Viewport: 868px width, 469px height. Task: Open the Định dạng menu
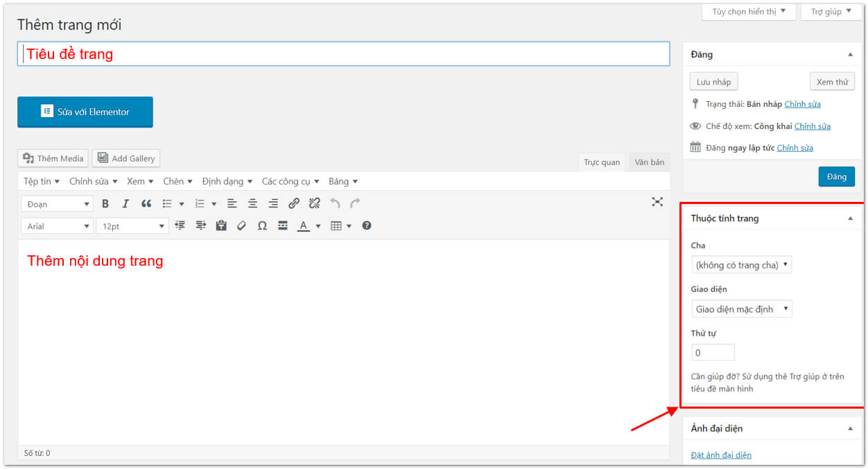(x=227, y=181)
